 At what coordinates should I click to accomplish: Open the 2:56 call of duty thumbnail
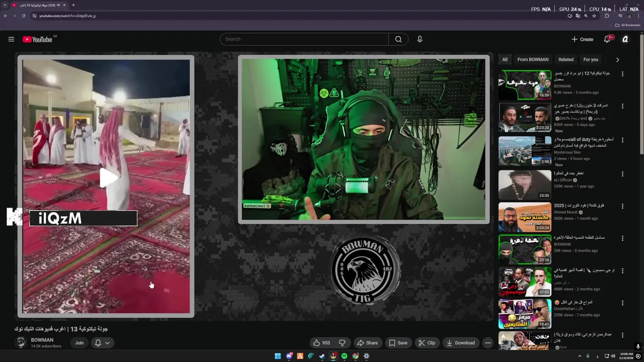(x=525, y=151)
